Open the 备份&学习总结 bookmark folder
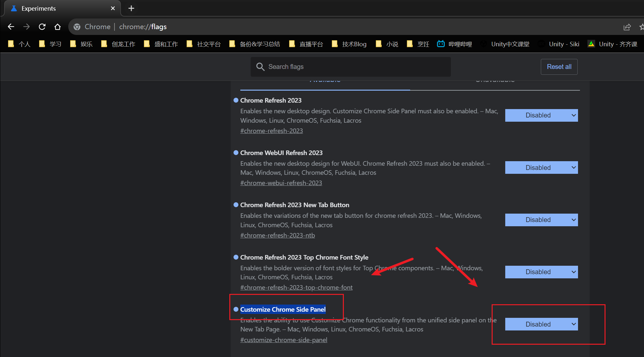This screenshot has height=357, width=644. tap(255, 44)
